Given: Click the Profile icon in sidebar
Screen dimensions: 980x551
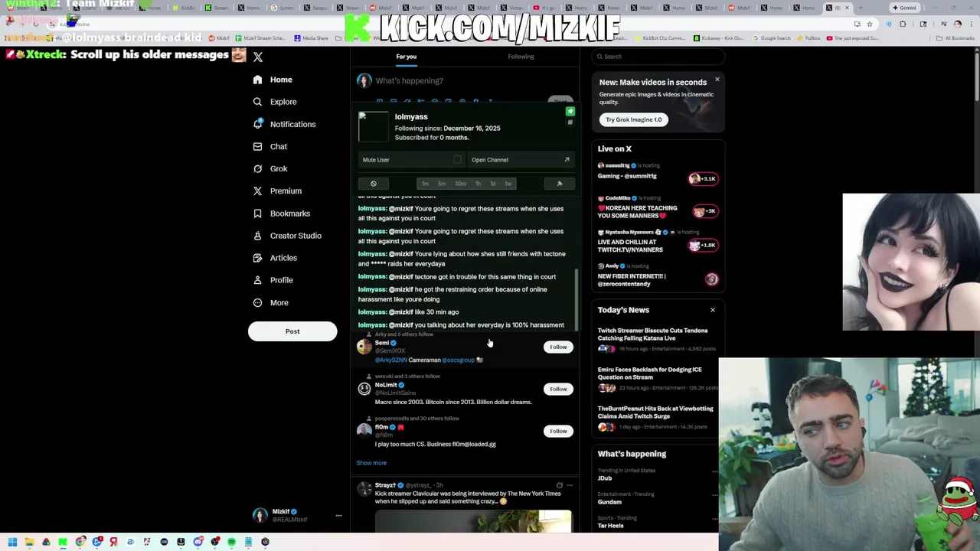Looking at the screenshot, I should 257,280.
